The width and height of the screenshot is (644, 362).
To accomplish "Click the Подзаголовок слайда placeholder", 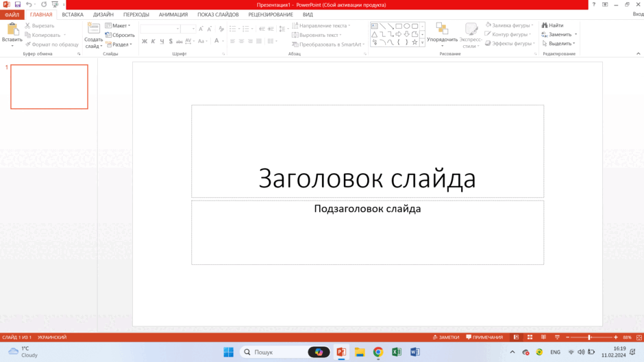I will (x=367, y=232).
